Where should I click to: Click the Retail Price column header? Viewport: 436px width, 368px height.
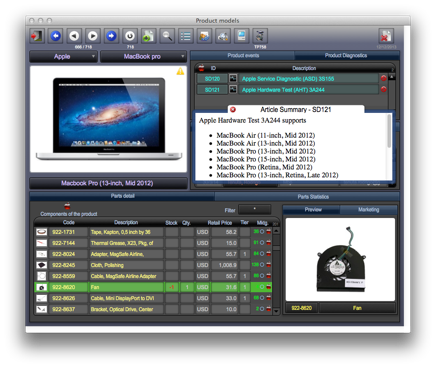pyautogui.click(x=219, y=223)
